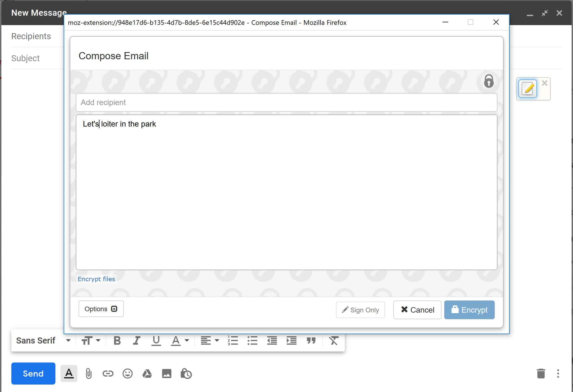573x392 pixels.
Task: Click the Gmail Recipients field
Action: click(31, 36)
